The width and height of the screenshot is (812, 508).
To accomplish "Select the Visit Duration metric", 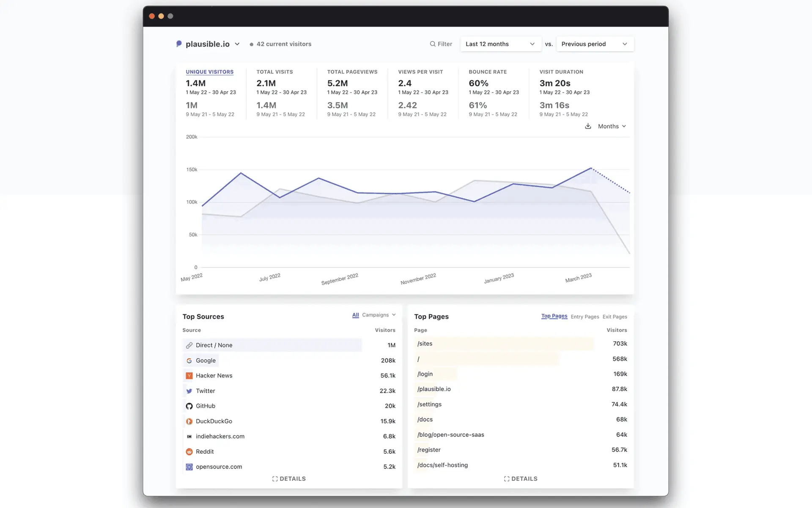I will [561, 72].
